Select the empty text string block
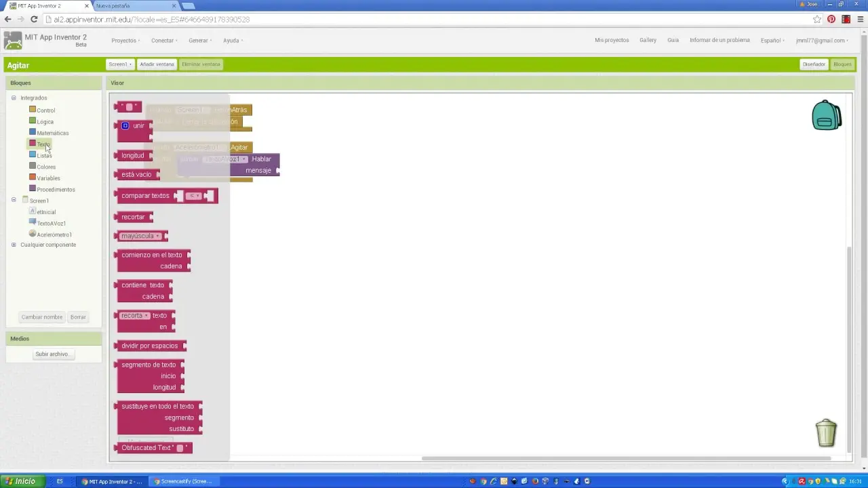This screenshot has width=868, height=488. pos(130,107)
